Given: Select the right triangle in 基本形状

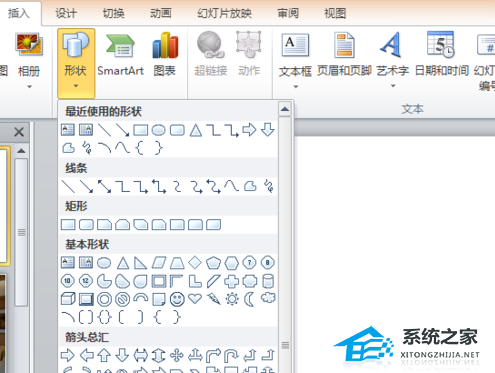Looking at the screenshot, I should (140, 263).
